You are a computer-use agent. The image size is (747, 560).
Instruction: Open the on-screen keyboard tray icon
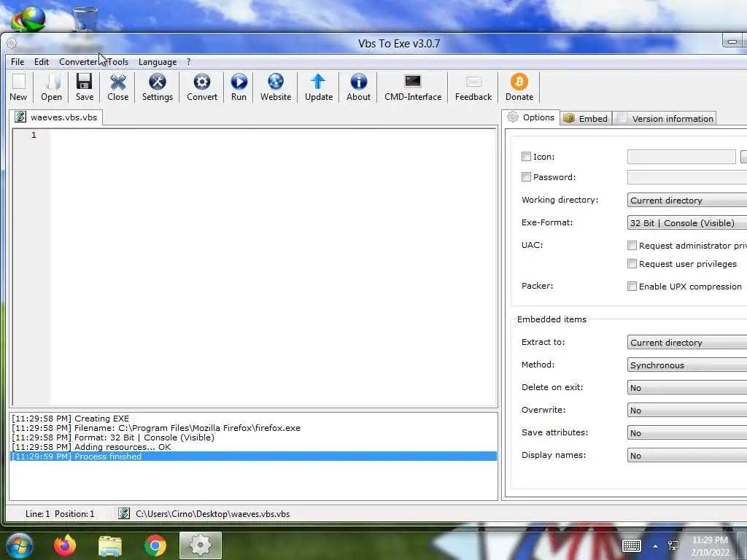pyautogui.click(x=632, y=545)
